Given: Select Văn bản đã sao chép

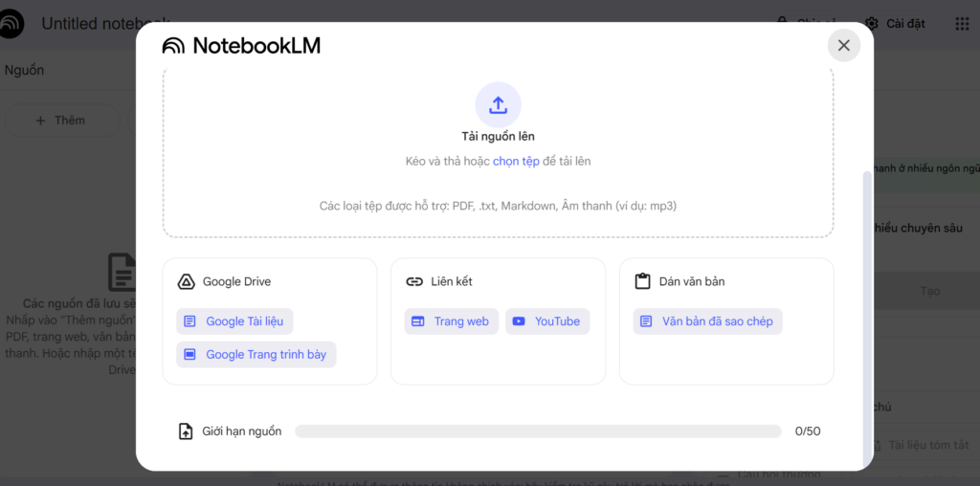Looking at the screenshot, I should (x=707, y=321).
